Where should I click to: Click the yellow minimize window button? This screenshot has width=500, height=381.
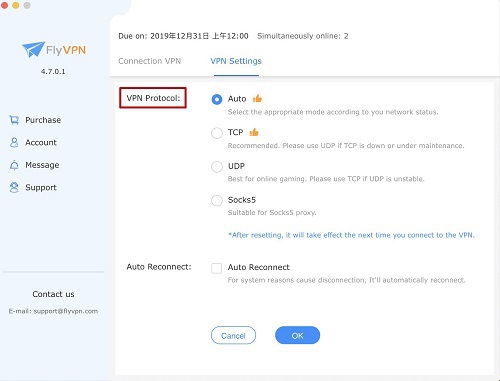[x=16, y=5]
